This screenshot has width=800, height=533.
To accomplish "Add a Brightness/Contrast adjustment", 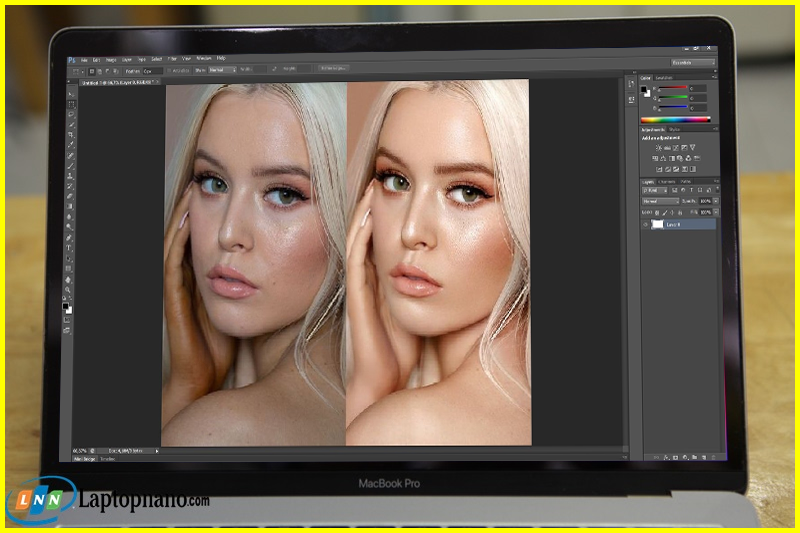I will point(659,148).
